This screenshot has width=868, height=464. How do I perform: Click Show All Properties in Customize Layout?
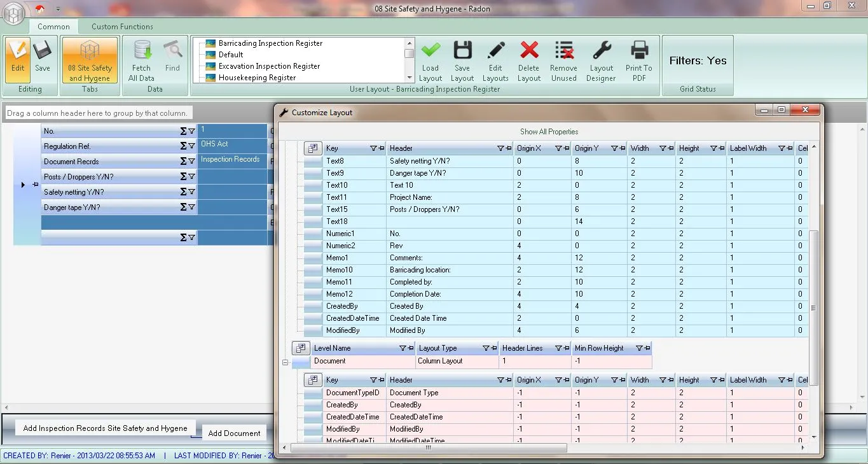click(549, 132)
